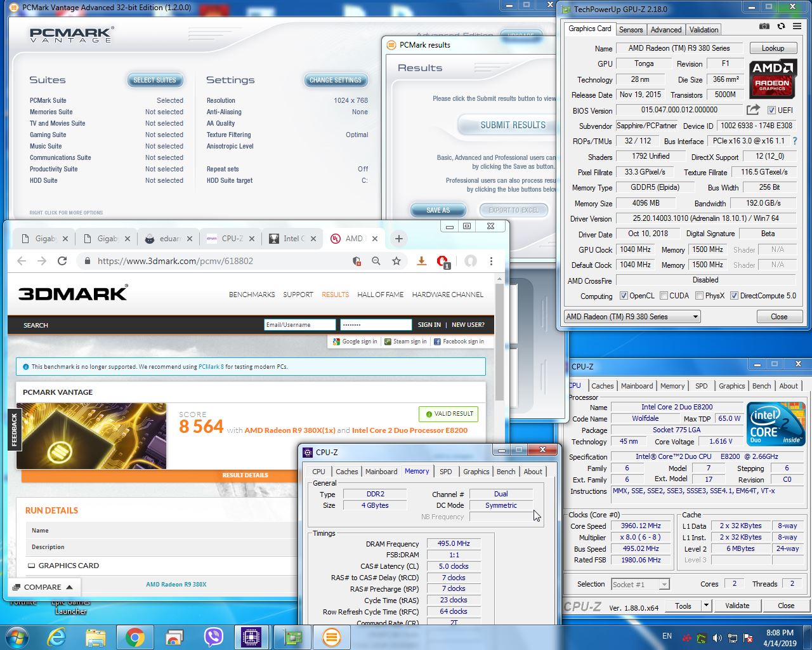The width and height of the screenshot is (812, 650).
Task: Click the blocked cookies icon in address bar
Action: [357, 261]
